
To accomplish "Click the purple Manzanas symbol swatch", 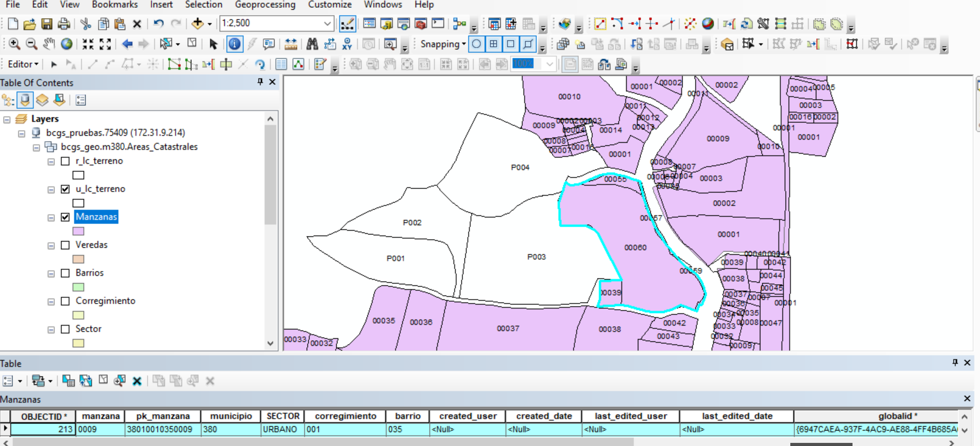I will (78, 231).
